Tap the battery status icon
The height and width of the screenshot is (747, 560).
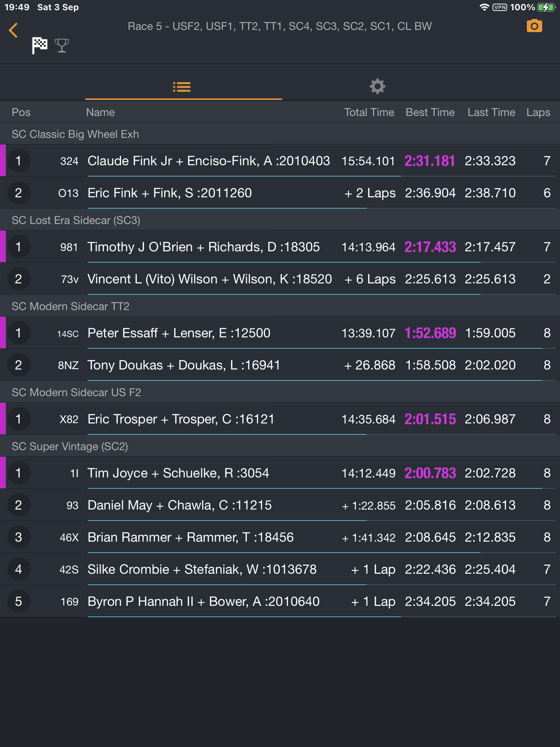click(546, 7)
